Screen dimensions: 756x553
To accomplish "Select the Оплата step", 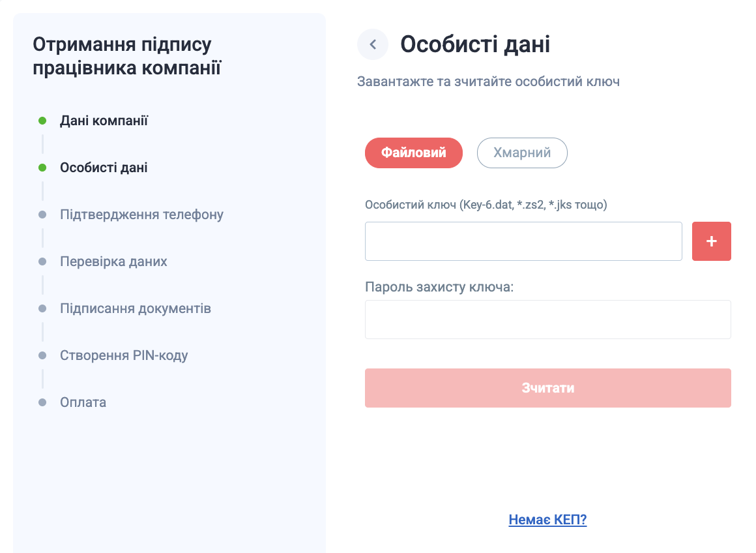I will click(x=83, y=402).
